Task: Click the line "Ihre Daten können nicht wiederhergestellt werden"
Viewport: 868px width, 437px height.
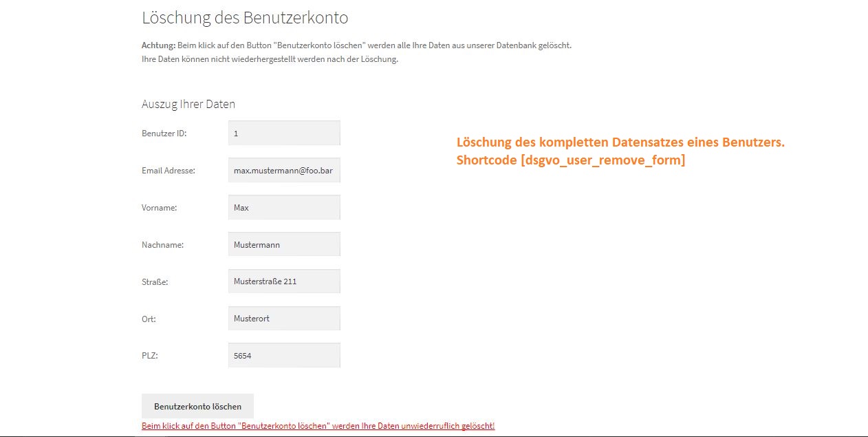Action: click(x=270, y=59)
